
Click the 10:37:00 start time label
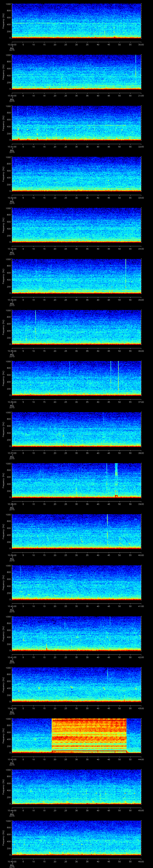12,453
